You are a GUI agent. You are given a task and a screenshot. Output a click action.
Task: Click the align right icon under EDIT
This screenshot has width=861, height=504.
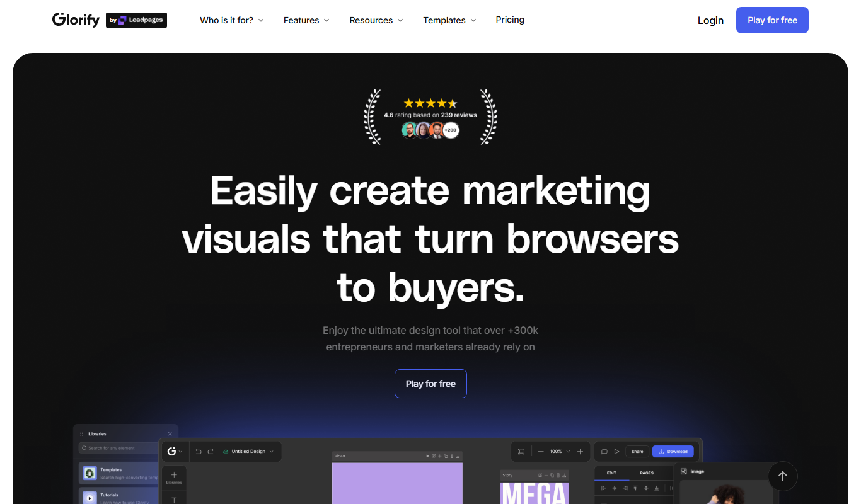coord(625,488)
